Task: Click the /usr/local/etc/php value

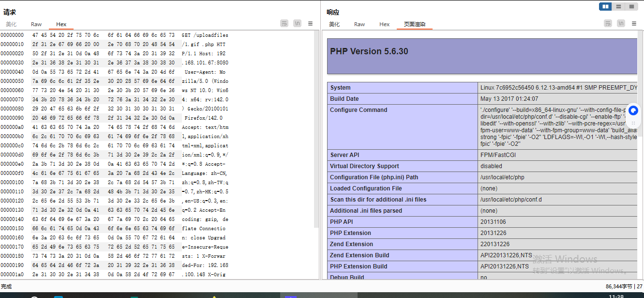Action: coord(502,177)
